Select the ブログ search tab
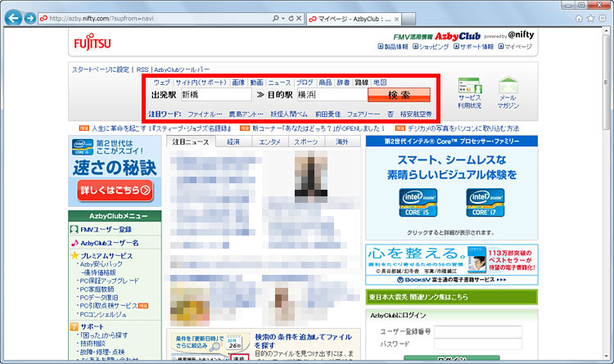This screenshot has width=614, height=364. 305,82
